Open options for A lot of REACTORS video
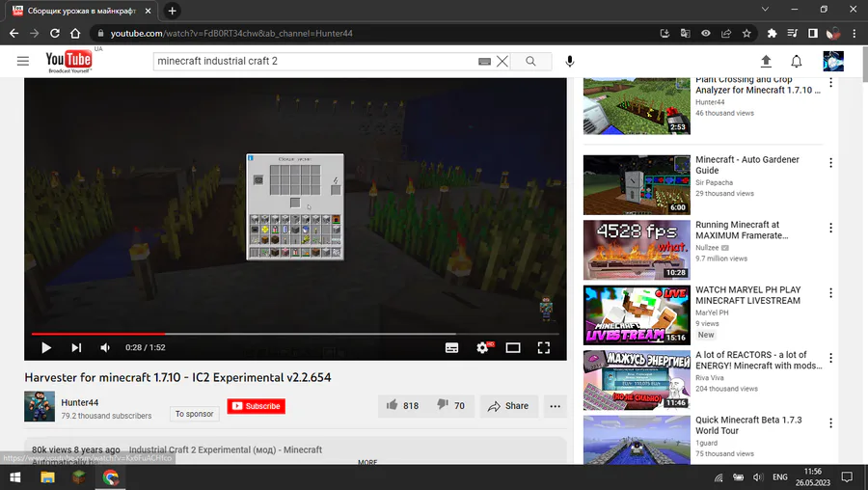The image size is (868, 490). (x=830, y=358)
